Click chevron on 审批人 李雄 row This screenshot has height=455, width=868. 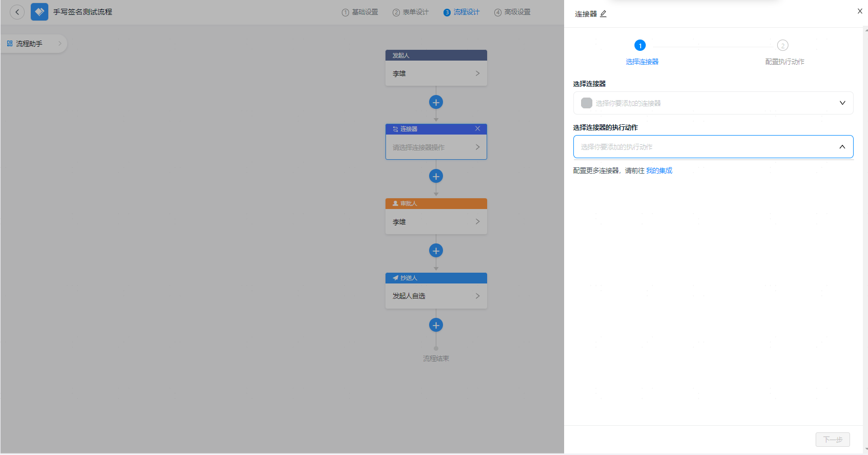tap(477, 222)
